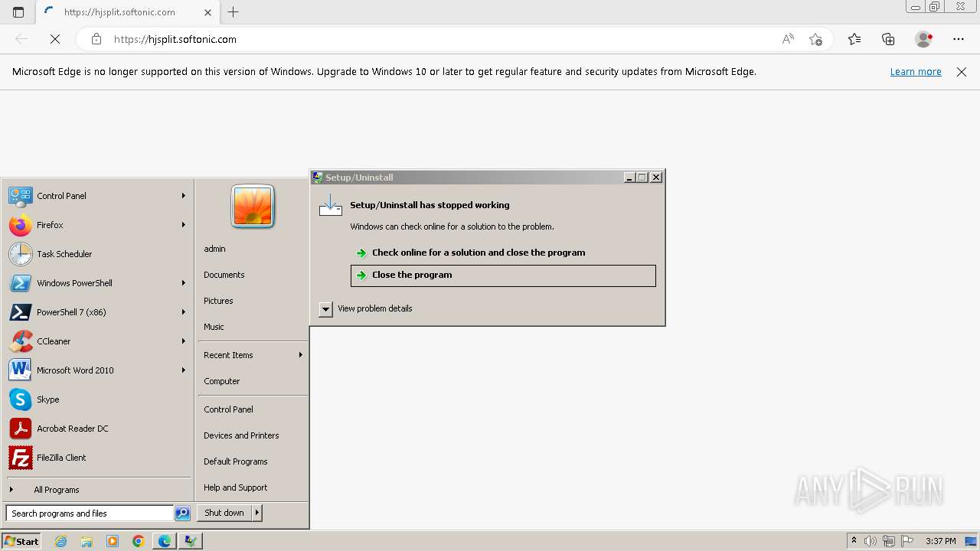Choose Close the program
Viewport: 980px width, 551px height.
click(503, 275)
